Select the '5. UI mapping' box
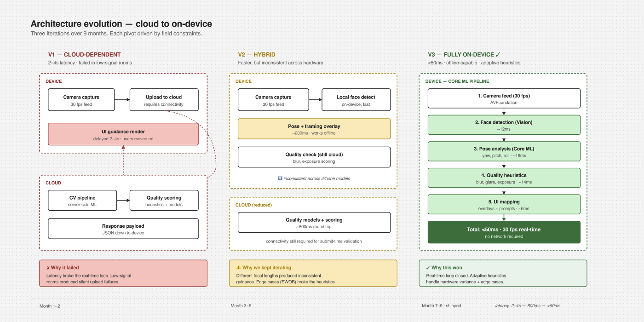Viewport: 644px width, 322px height. (x=504, y=204)
